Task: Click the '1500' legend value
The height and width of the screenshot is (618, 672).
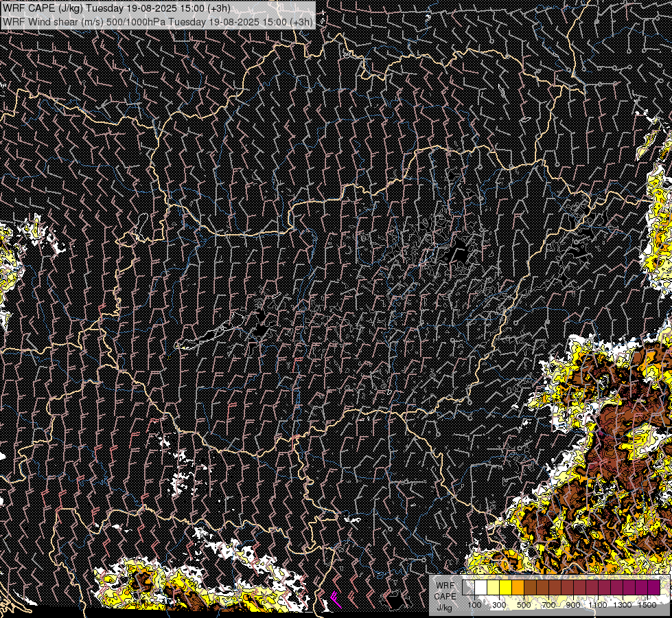Action: pos(647,605)
